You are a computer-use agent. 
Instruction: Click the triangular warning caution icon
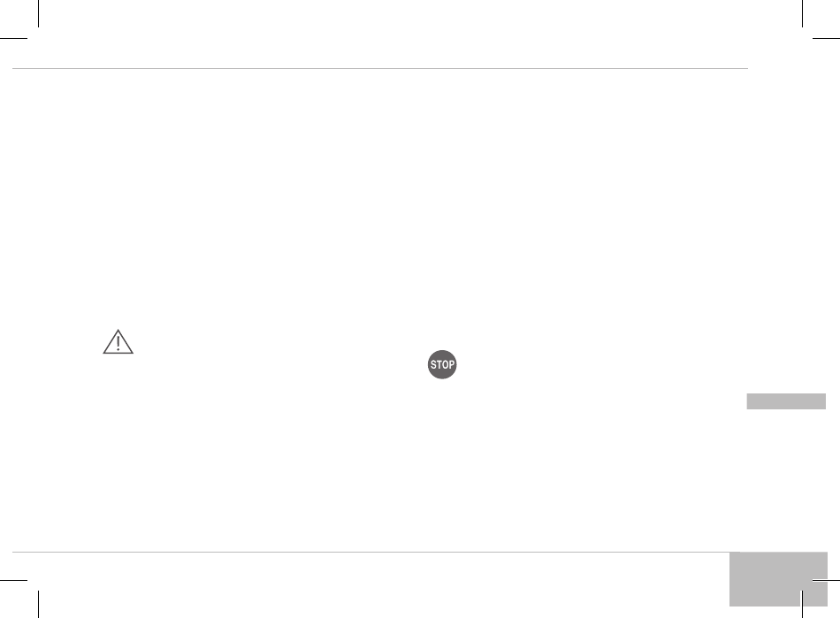click(118, 341)
